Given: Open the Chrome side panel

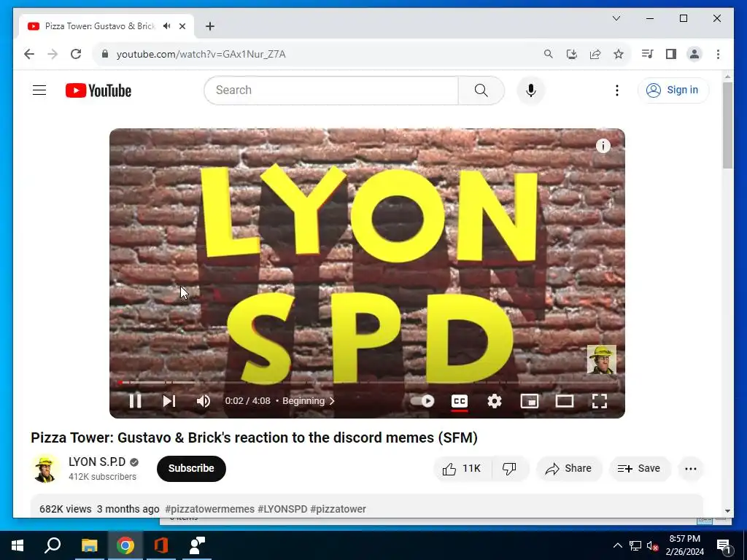Looking at the screenshot, I should coord(671,54).
